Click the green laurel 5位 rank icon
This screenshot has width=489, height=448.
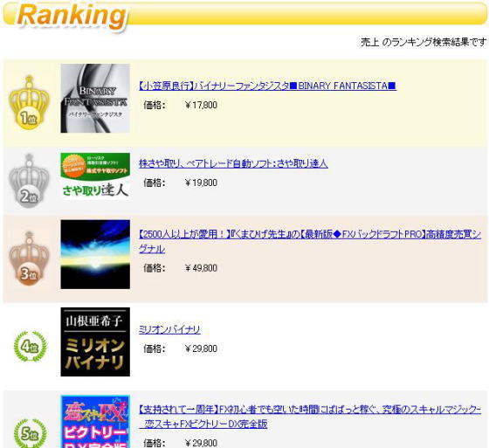(31, 433)
